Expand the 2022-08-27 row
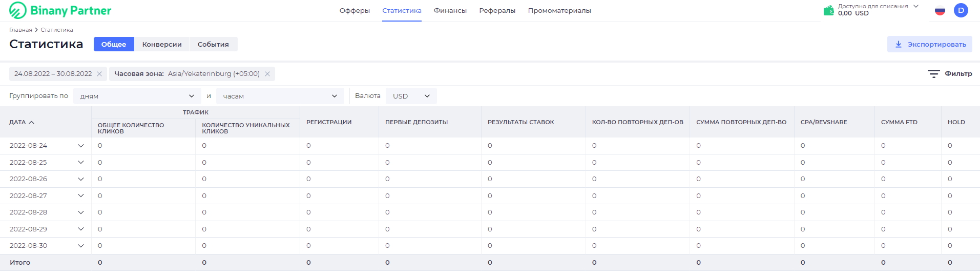 (x=80, y=195)
